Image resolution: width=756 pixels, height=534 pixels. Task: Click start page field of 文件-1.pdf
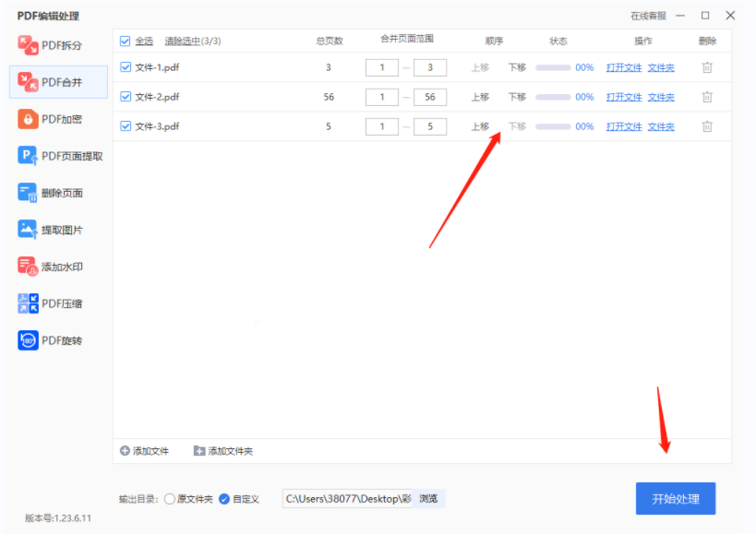[x=382, y=67]
